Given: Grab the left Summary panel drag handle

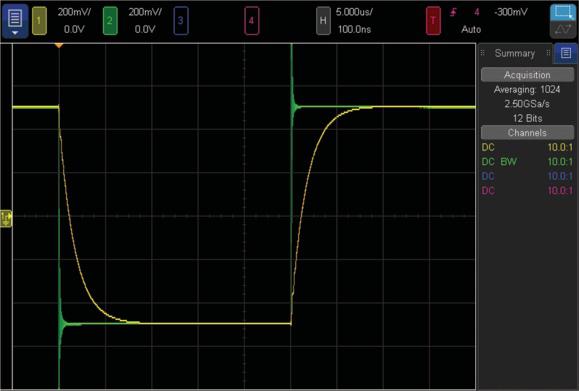Looking at the screenshot, I should tap(483, 53).
